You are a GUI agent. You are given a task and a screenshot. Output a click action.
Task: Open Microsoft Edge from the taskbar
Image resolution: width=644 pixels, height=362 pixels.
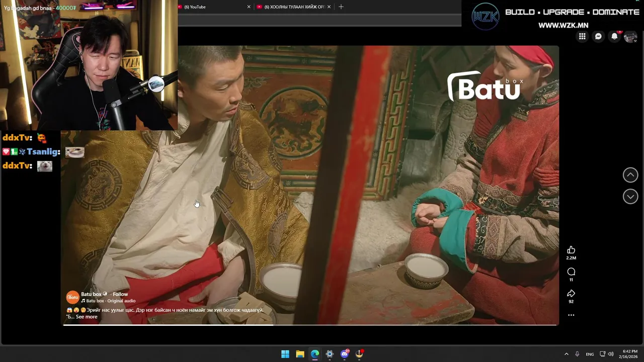315,354
